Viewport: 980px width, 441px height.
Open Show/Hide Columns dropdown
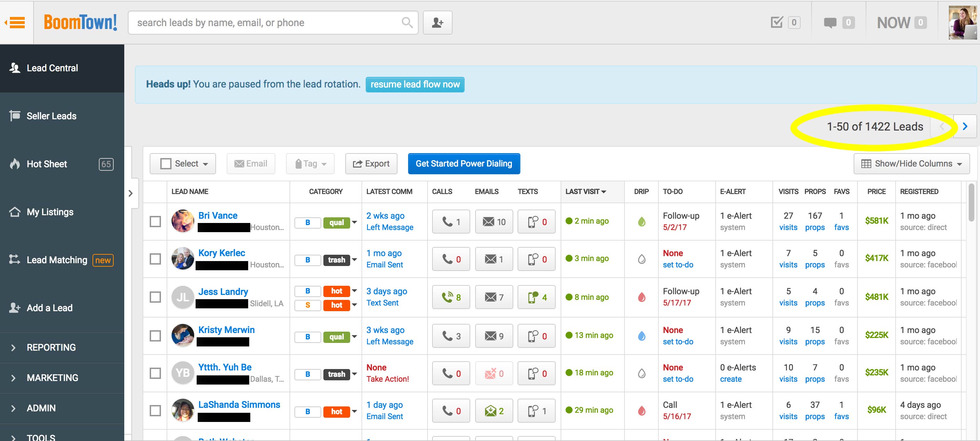tap(912, 164)
